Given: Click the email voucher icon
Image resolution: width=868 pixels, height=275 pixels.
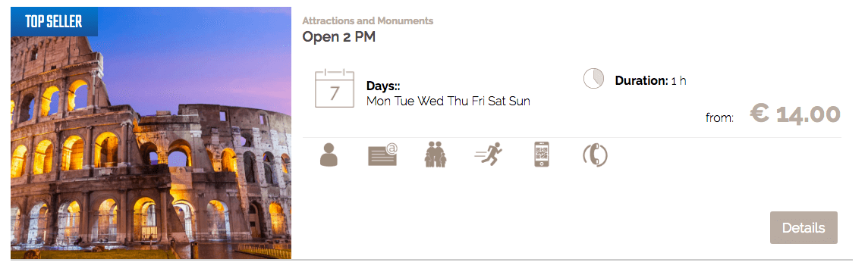Looking at the screenshot, I should point(382,155).
